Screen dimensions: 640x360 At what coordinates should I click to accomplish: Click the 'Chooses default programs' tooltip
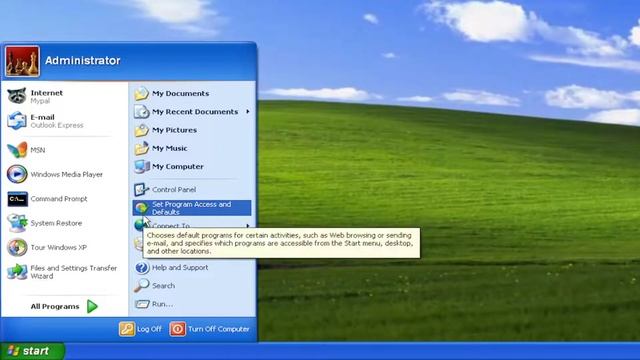click(281, 243)
